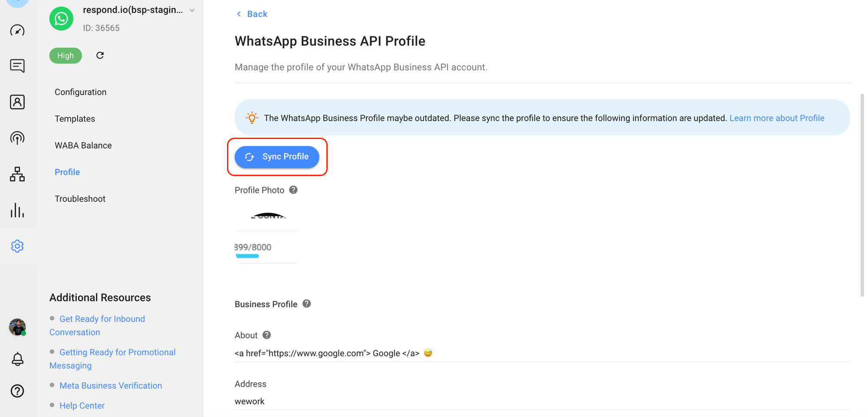The width and height of the screenshot is (868, 417).
Task: Open the WABA Balance section
Action: pyautogui.click(x=83, y=145)
